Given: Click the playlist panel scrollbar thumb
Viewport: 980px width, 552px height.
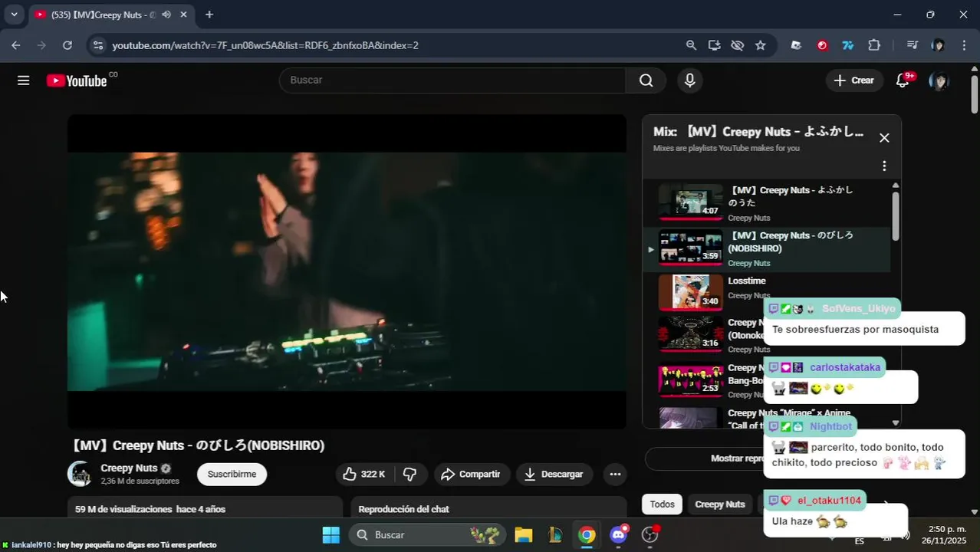Looking at the screenshot, I should point(896,216).
